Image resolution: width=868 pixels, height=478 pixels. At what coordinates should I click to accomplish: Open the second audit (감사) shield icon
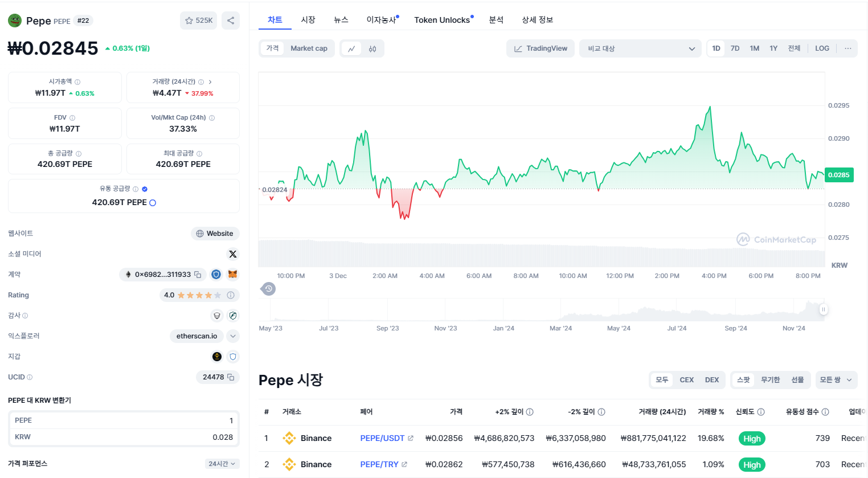point(232,316)
